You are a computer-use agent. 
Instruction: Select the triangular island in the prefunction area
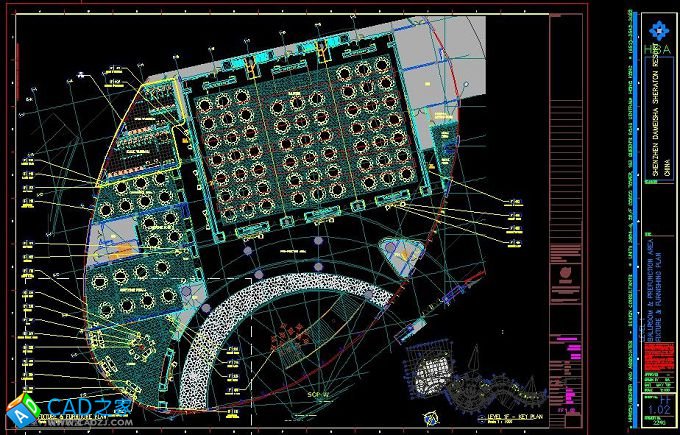398,256
